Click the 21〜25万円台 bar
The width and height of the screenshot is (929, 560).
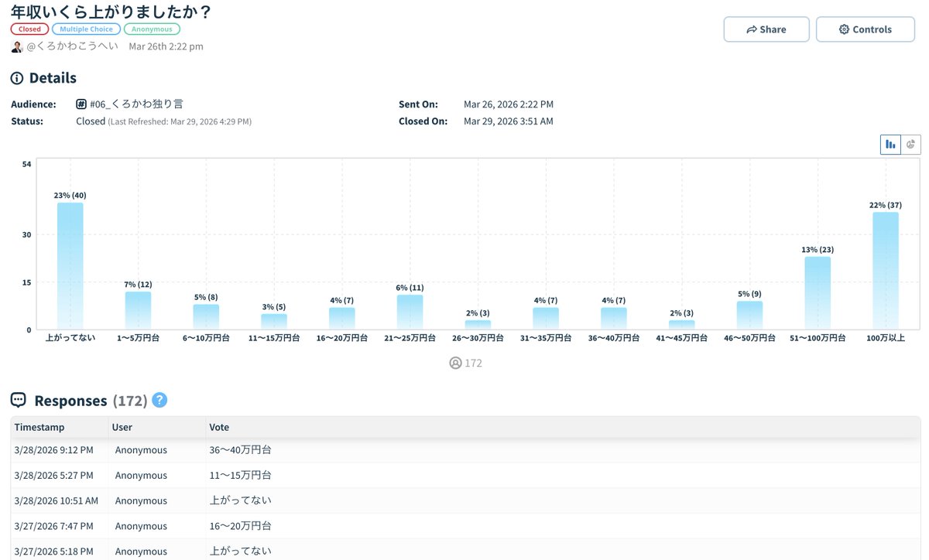pyautogui.click(x=410, y=312)
